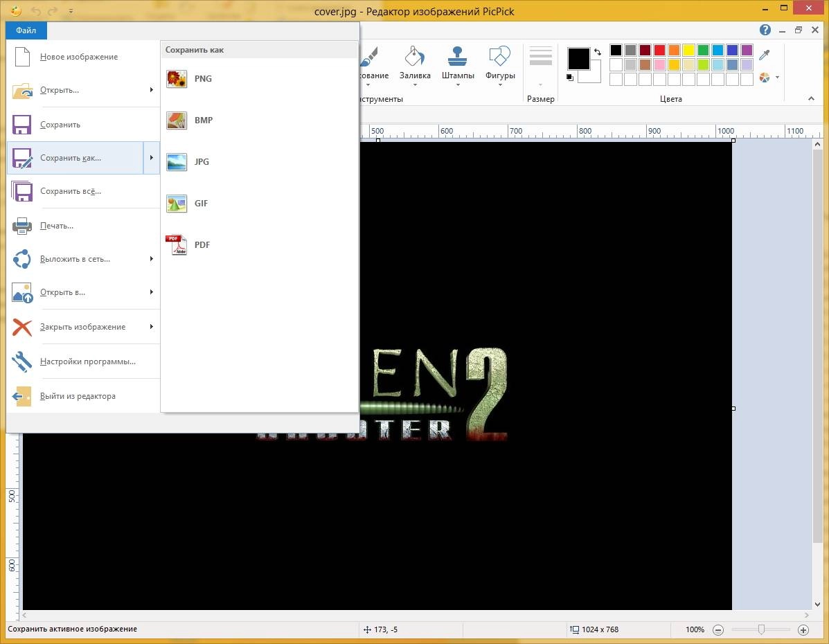The image size is (829, 644).
Task: Click the Save as floppy-with-pencil icon
Action: point(22,158)
